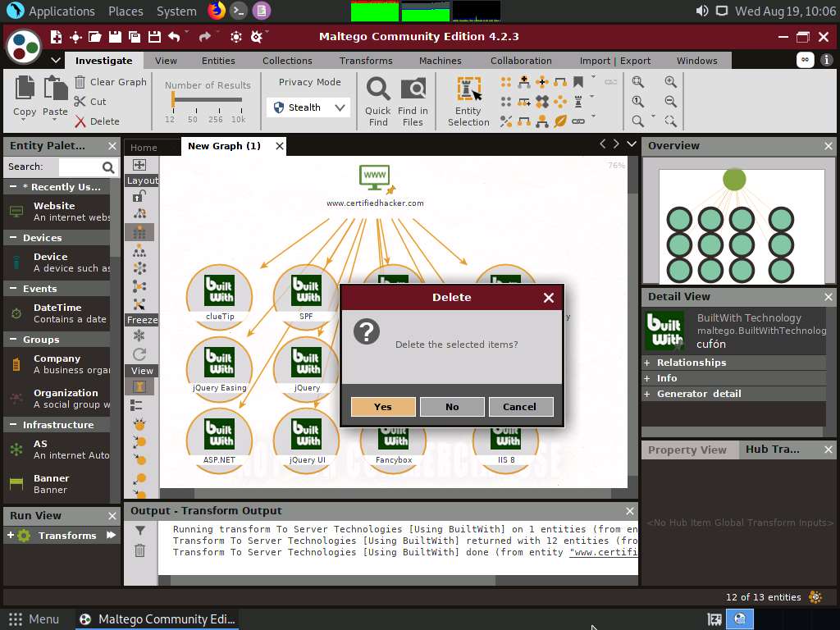Click the Cut scissors option
This screenshot has height=630, width=840.
tap(90, 102)
